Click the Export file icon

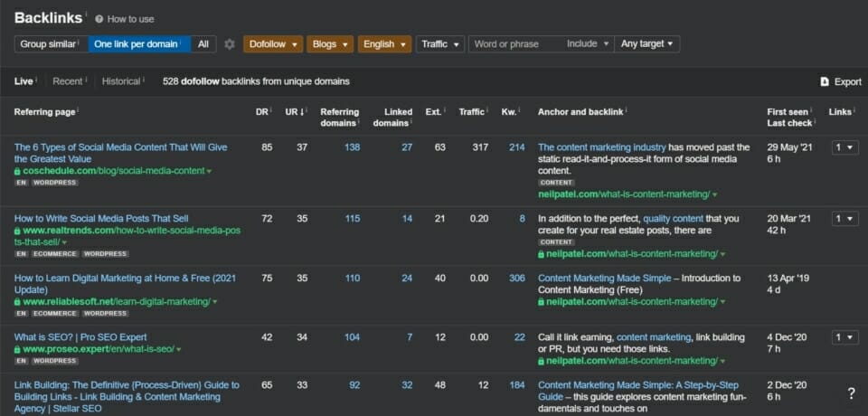(825, 82)
